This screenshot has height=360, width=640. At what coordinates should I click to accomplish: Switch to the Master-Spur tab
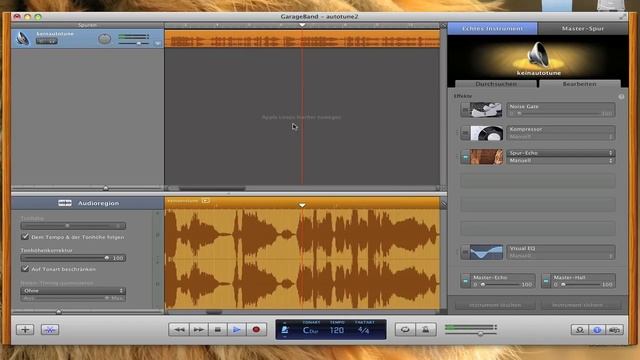click(x=582, y=29)
